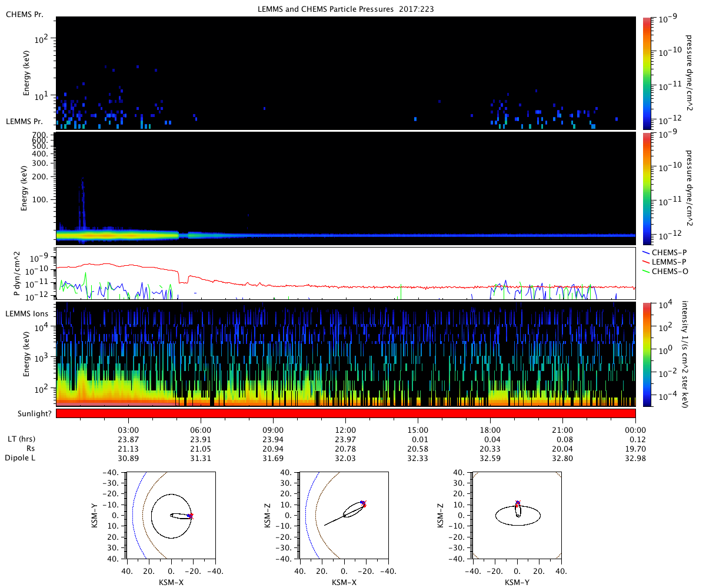Image resolution: width=706 pixels, height=588 pixels.
Task: Click the spacecraft marker in KSM-Y/KSM-Z plot
Action: click(518, 503)
